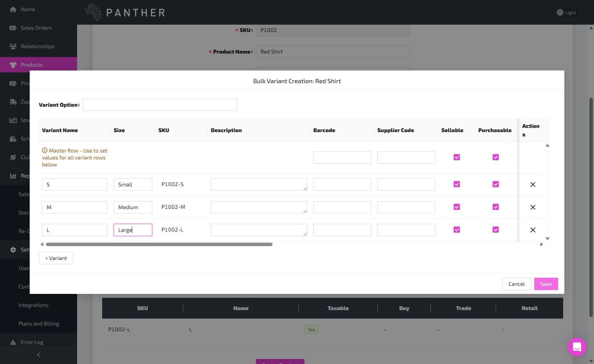Remove the Small variant row

533,185
